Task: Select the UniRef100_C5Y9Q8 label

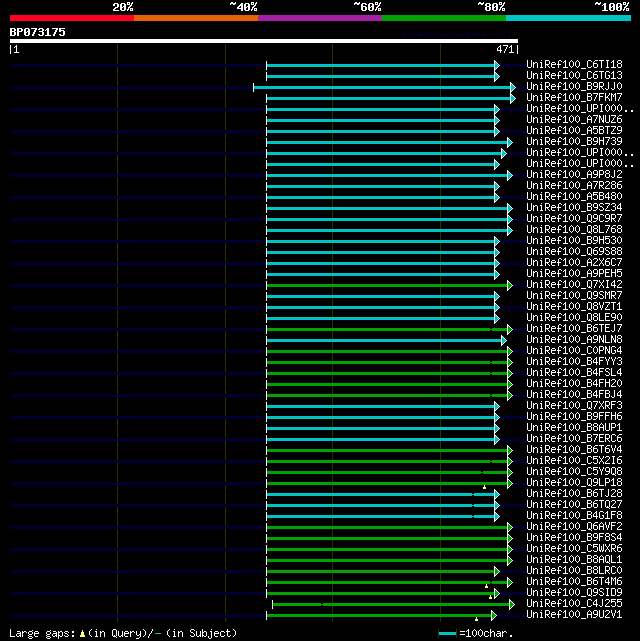Action: (x=574, y=472)
